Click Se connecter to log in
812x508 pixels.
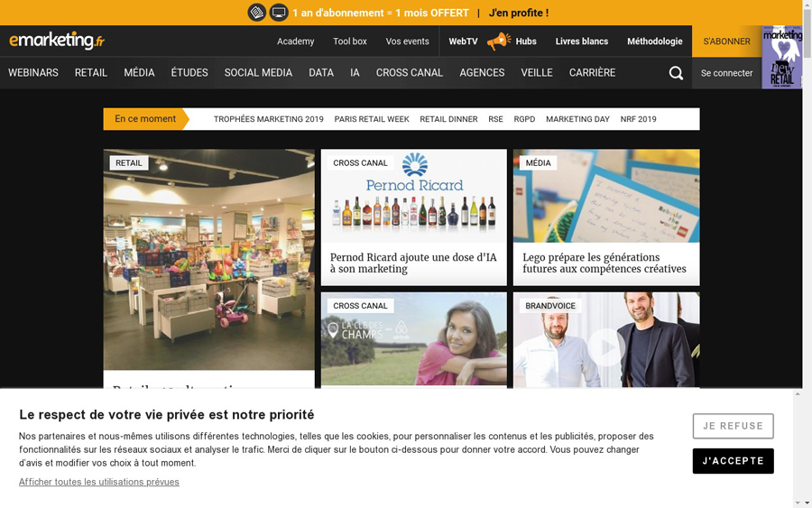click(726, 73)
